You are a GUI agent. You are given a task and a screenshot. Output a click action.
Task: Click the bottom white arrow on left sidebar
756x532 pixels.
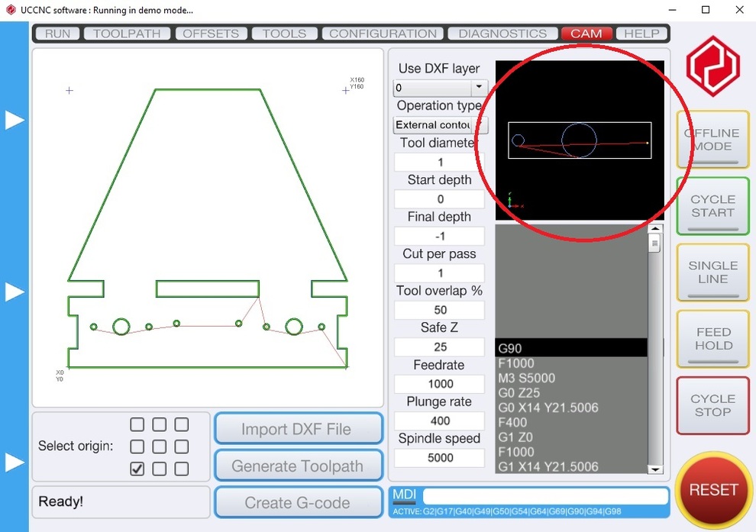pyautogui.click(x=15, y=463)
